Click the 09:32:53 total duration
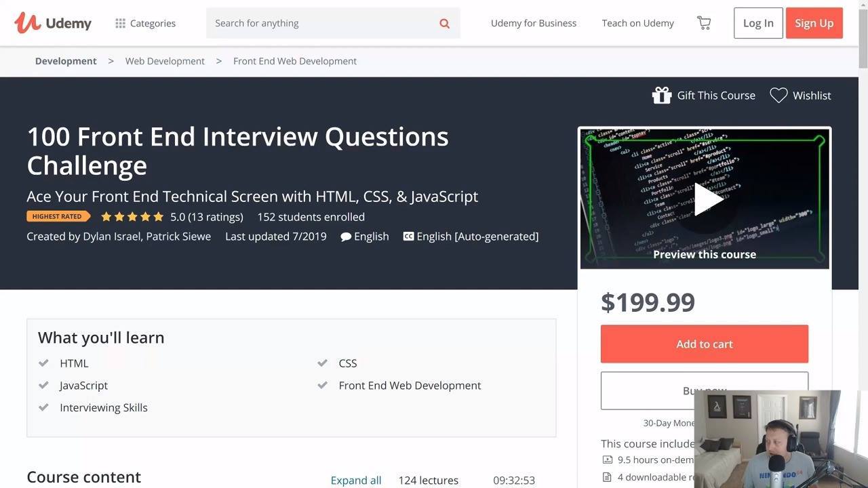 coord(514,480)
